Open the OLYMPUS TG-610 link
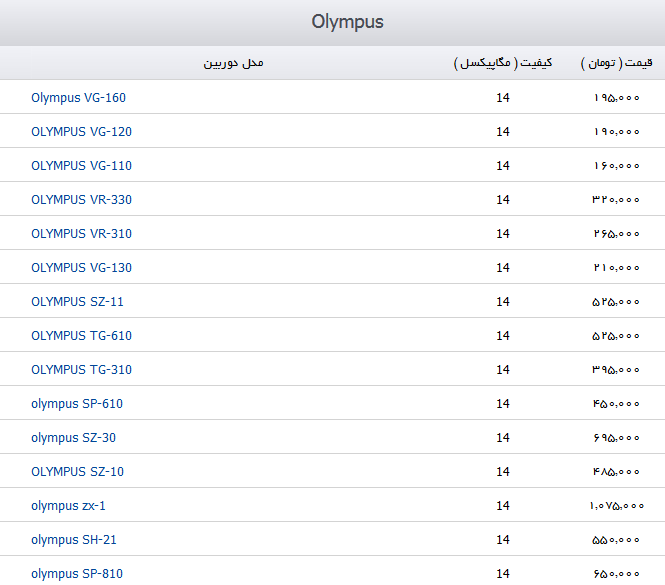665x585 pixels. [x=81, y=336]
